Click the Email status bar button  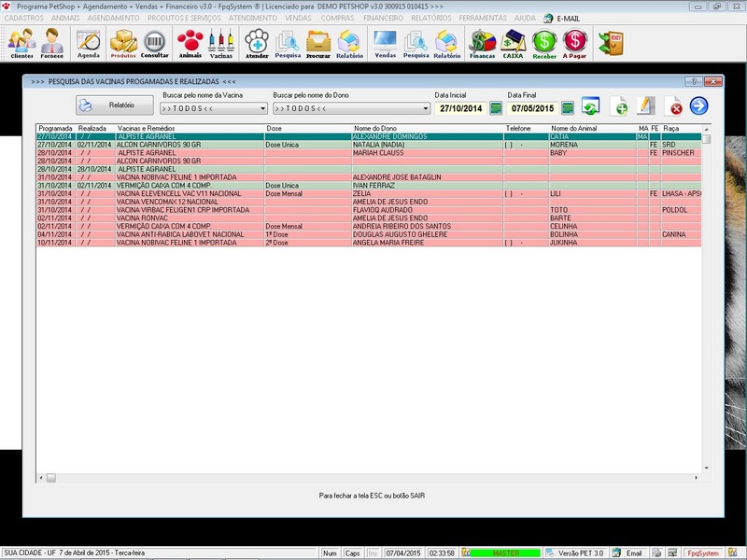628,553
